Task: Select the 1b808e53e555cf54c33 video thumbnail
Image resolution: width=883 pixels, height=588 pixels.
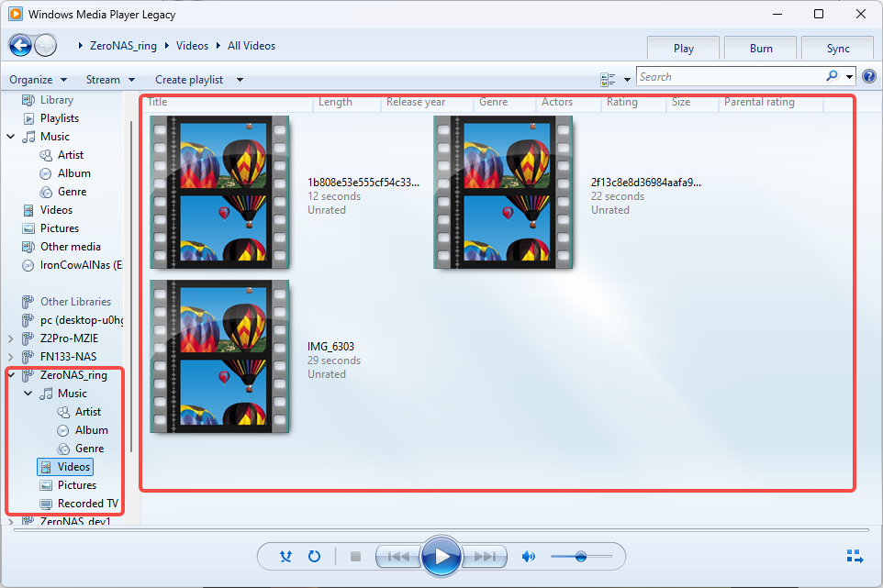Action: point(219,193)
